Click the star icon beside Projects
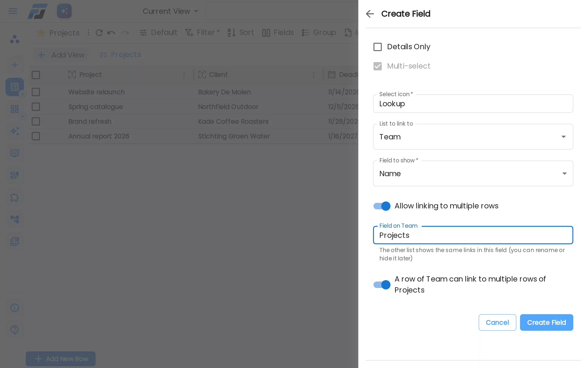 coord(41,33)
